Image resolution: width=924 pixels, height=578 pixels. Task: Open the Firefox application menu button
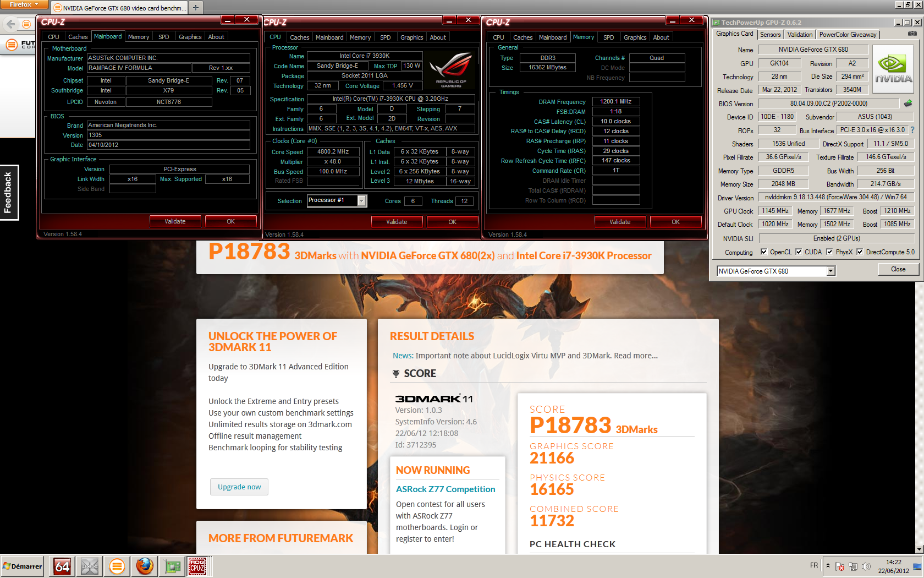pyautogui.click(x=24, y=4)
